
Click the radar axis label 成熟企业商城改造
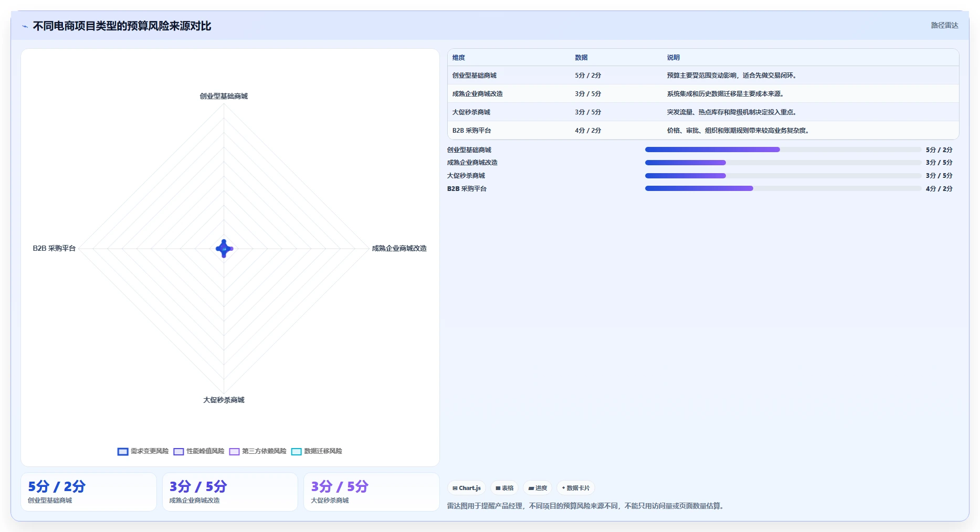399,248
